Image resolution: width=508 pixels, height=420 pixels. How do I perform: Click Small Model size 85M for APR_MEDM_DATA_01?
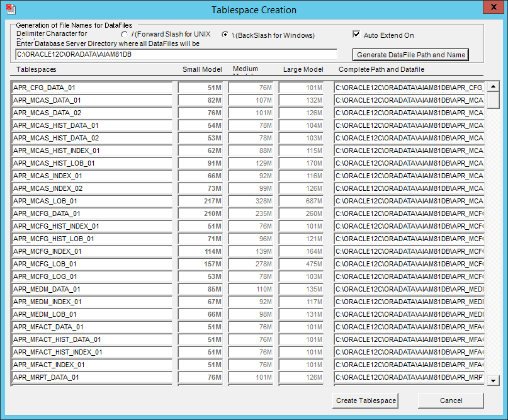(x=200, y=290)
